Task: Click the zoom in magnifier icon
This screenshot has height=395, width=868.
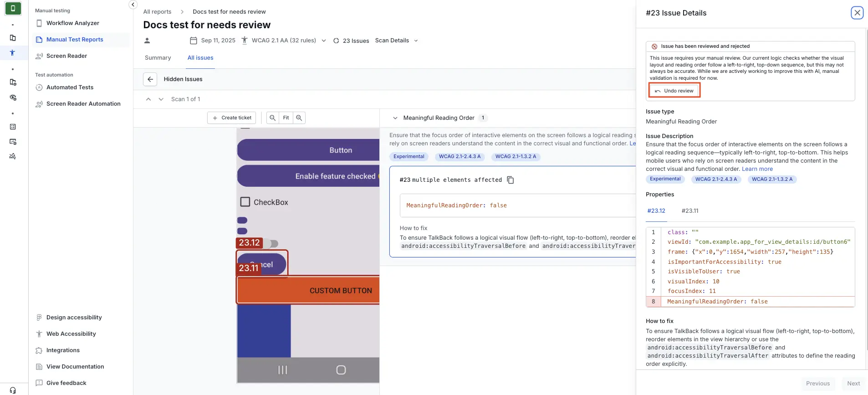Action: (x=299, y=118)
